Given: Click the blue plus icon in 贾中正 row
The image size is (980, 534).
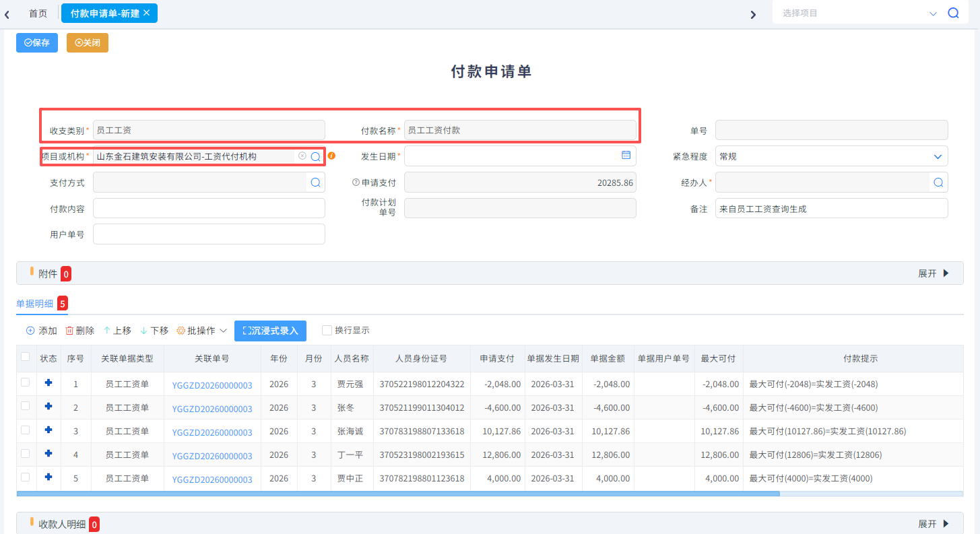Looking at the screenshot, I should (x=48, y=477).
